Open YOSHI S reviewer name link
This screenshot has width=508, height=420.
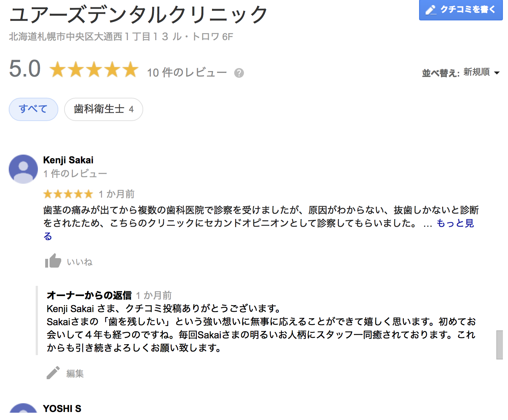coord(62,409)
